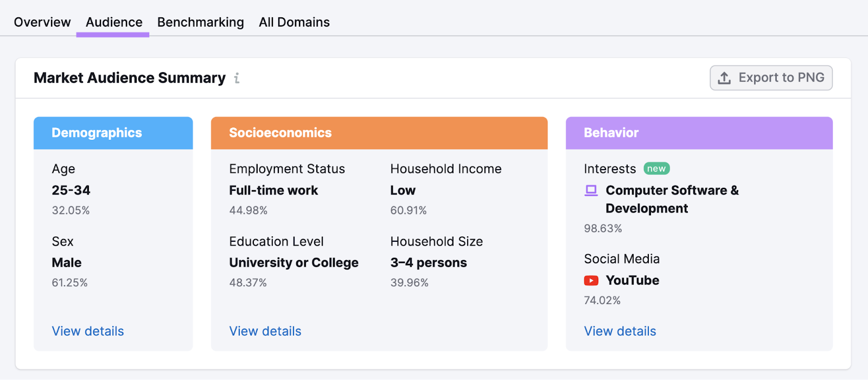Click the Sex label
This screenshot has height=380, width=868.
(63, 241)
